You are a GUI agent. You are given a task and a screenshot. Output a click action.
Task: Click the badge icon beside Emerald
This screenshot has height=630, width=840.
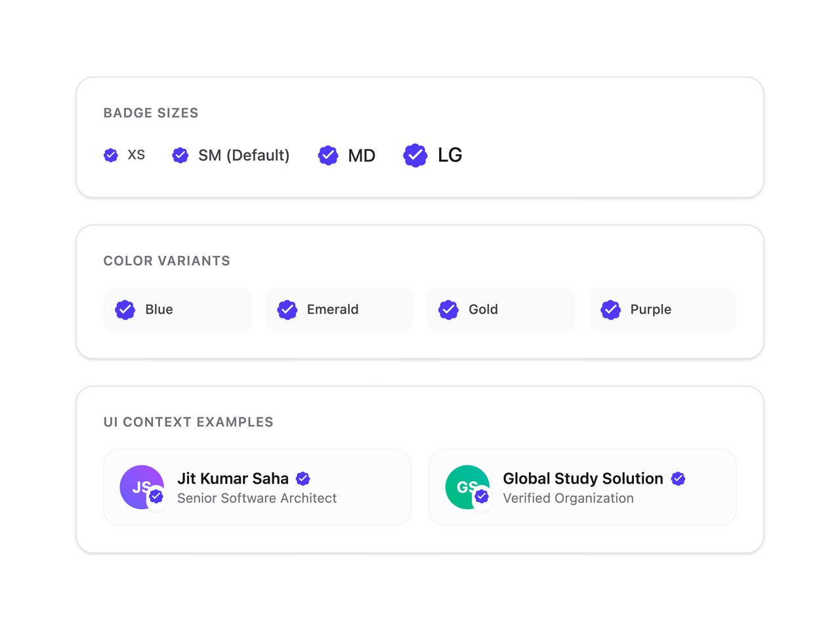[287, 310]
